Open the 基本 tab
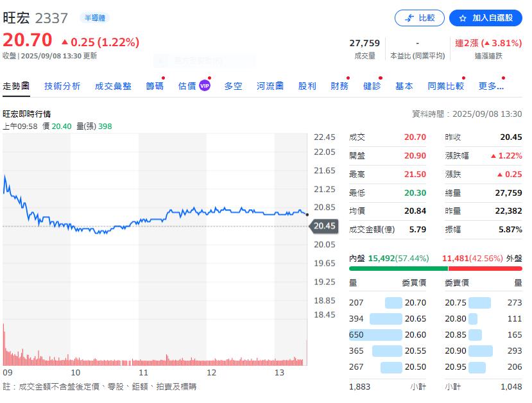 click(404, 86)
